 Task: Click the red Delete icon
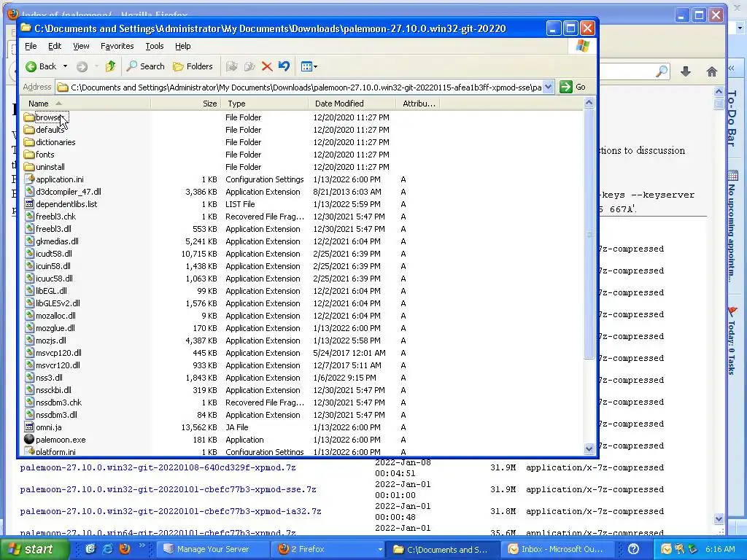(267, 66)
